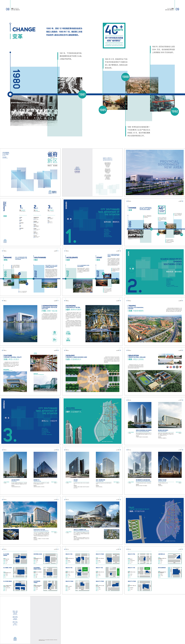The width and height of the screenshot is (185, 644).
Task: Click the large teal 1988 year badge
Action: tap(125, 77)
